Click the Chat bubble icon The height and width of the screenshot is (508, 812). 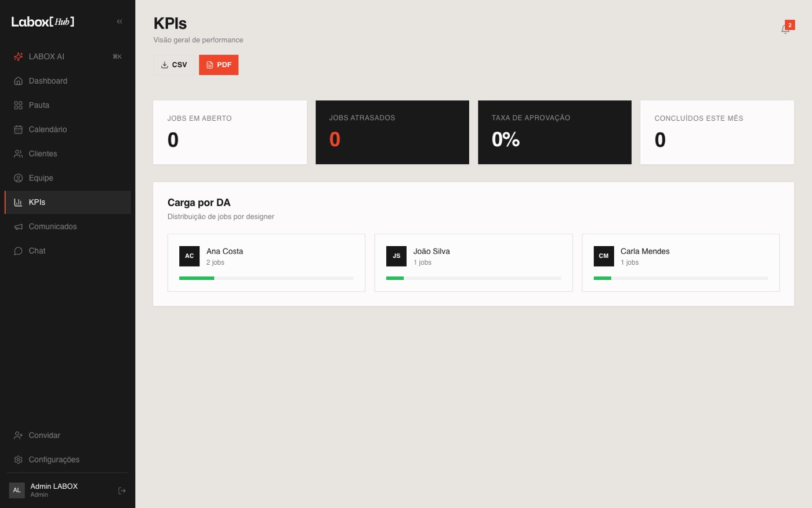point(18,251)
